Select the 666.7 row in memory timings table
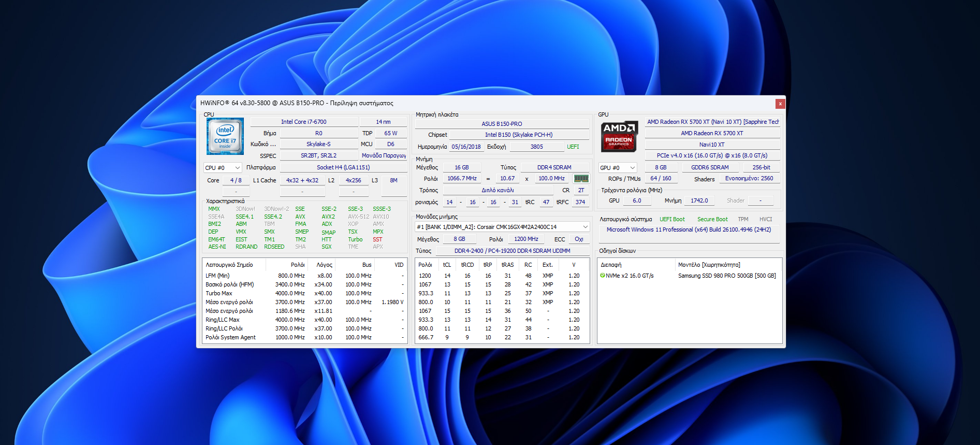Image resolution: width=980 pixels, height=445 pixels. (x=502, y=337)
